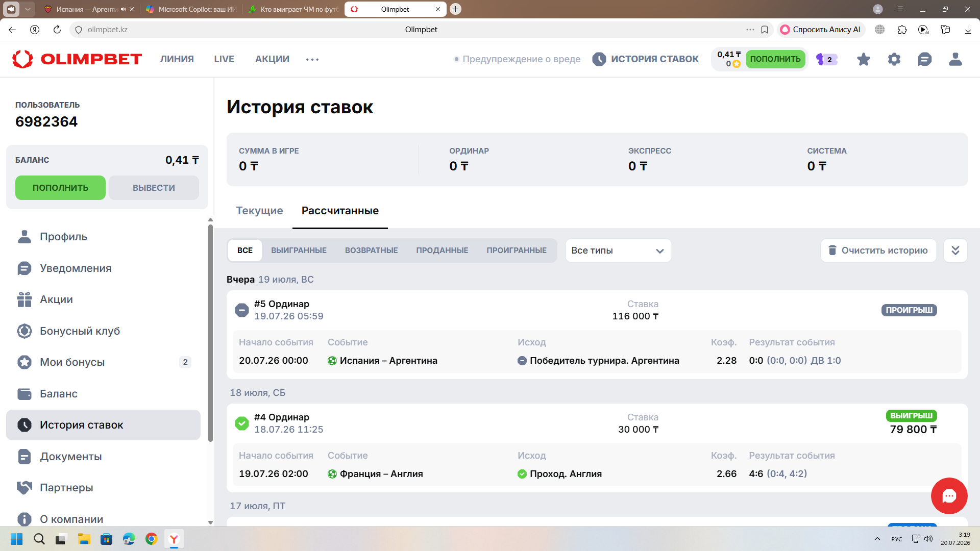Open bonus counter badge showing 2
This screenshot has width=980, height=551.
(x=827, y=59)
